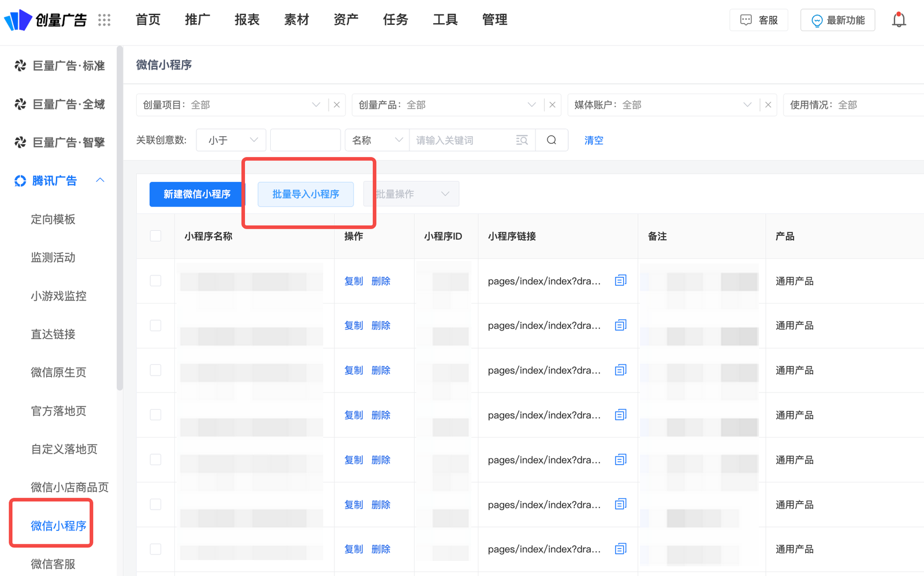Open the 报表 menu
The width and height of the screenshot is (924, 576).
(247, 20)
